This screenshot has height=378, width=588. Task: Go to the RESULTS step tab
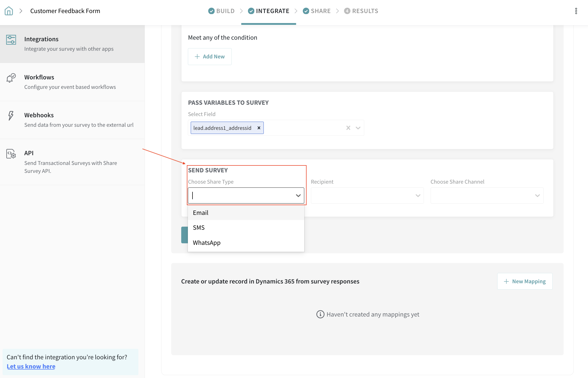click(x=361, y=11)
